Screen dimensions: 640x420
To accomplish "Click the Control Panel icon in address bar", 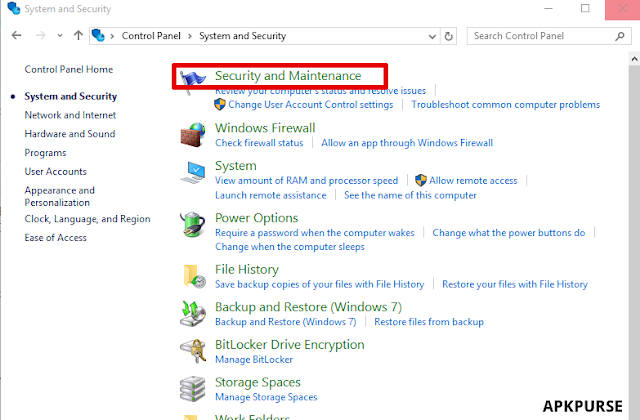I will coord(98,36).
